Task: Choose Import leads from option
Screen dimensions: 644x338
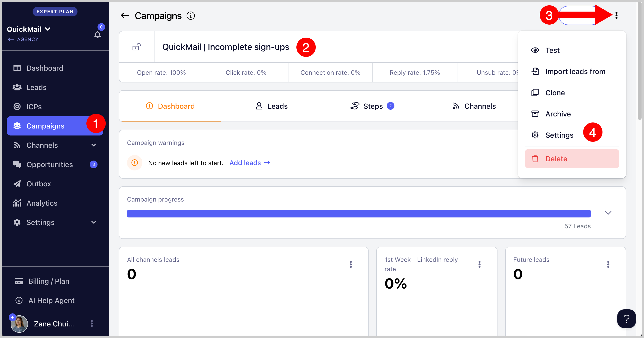Action: pos(572,71)
